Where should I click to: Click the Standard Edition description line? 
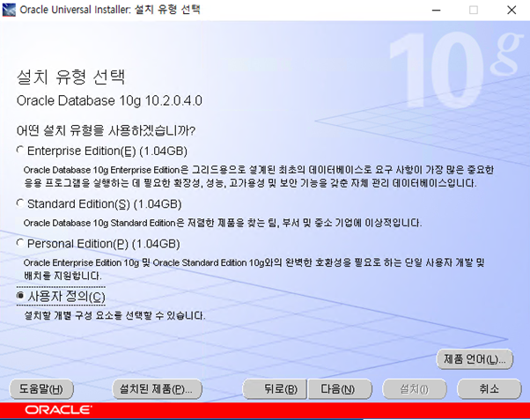pos(223,223)
